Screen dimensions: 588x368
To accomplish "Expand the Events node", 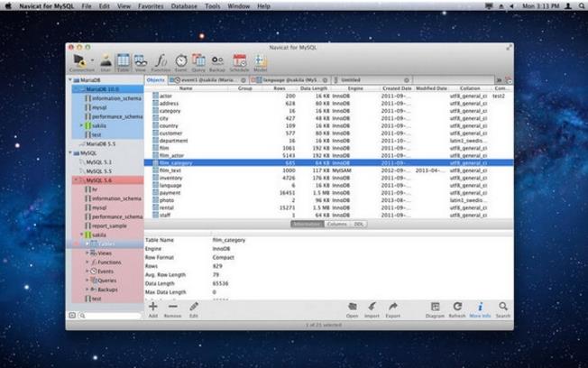I will point(87,271).
